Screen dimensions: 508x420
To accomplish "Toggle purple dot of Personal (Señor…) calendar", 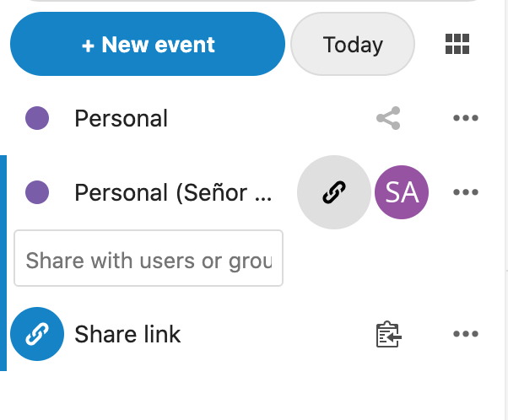I will [x=37, y=193].
